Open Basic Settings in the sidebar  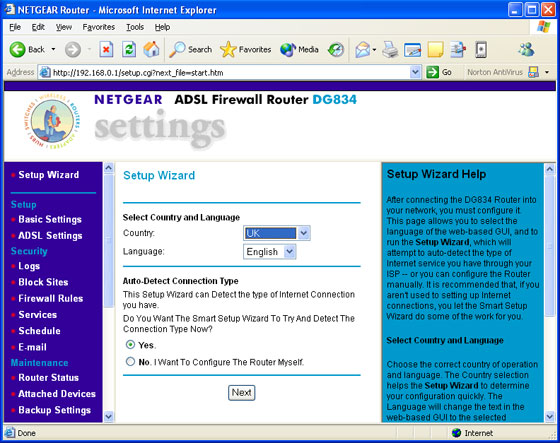pos(50,219)
